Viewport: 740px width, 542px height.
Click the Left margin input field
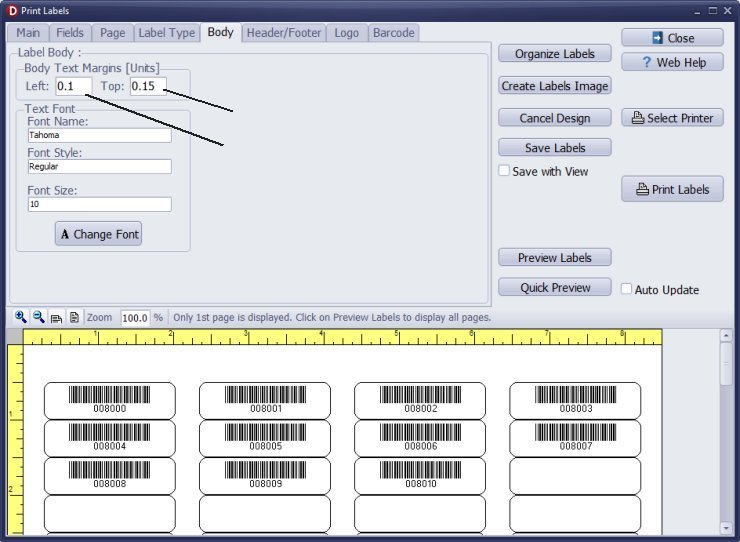73,86
